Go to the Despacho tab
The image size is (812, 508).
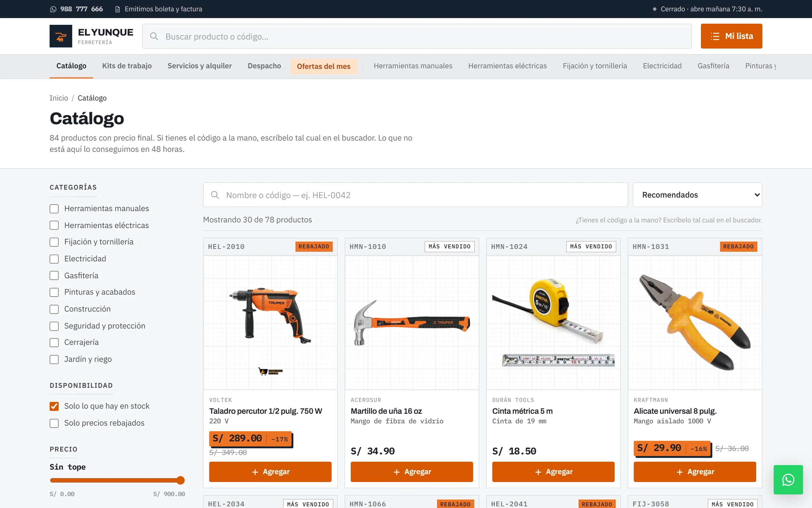click(265, 66)
